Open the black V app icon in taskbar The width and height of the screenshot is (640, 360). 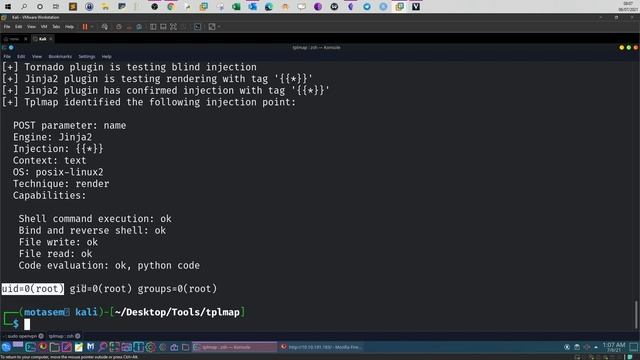[416, 7]
